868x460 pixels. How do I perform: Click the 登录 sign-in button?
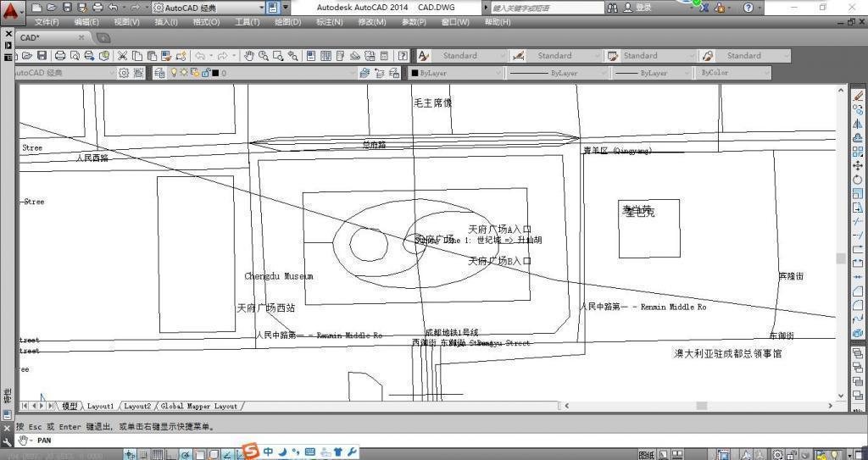pos(637,8)
